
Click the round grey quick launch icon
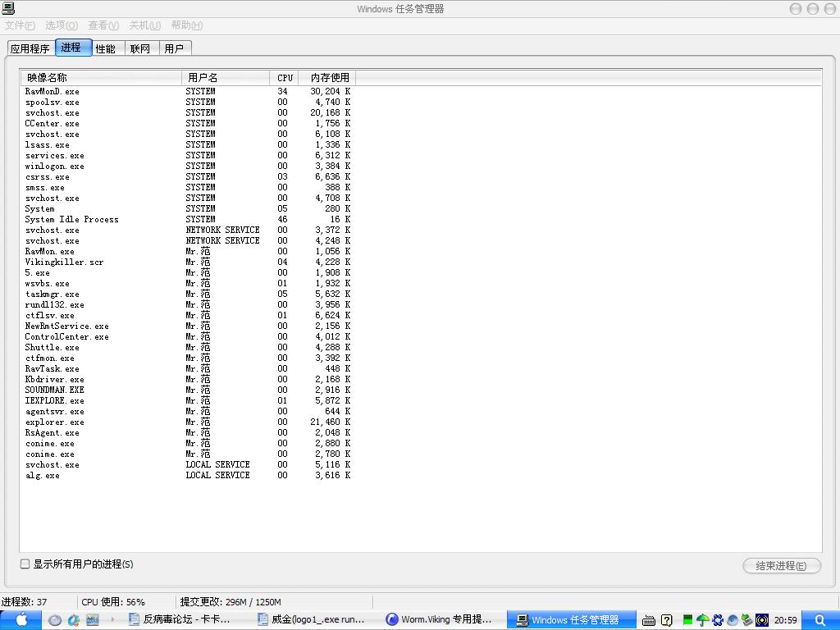(x=55, y=620)
